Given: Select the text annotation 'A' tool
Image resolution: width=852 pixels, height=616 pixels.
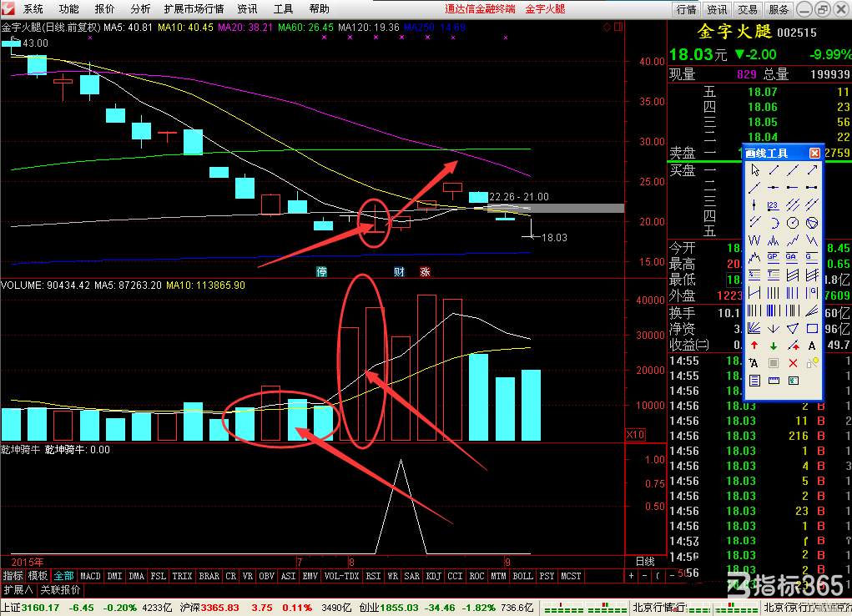Looking at the screenshot, I should click(x=812, y=346).
